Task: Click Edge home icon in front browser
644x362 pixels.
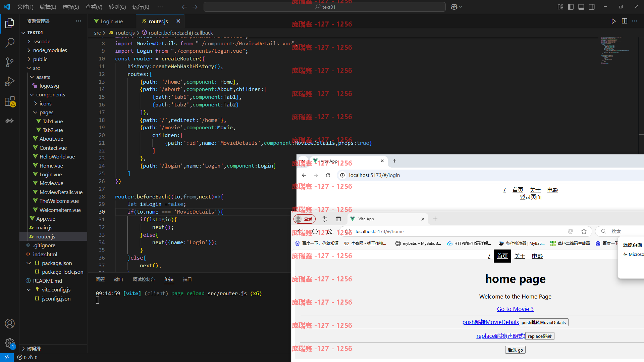Action: click(x=330, y=231)
